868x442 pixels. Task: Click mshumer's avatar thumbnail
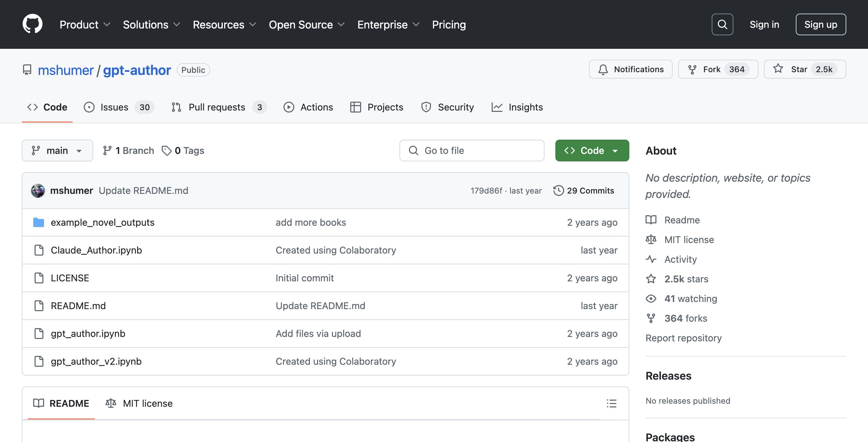pos(38,190)
